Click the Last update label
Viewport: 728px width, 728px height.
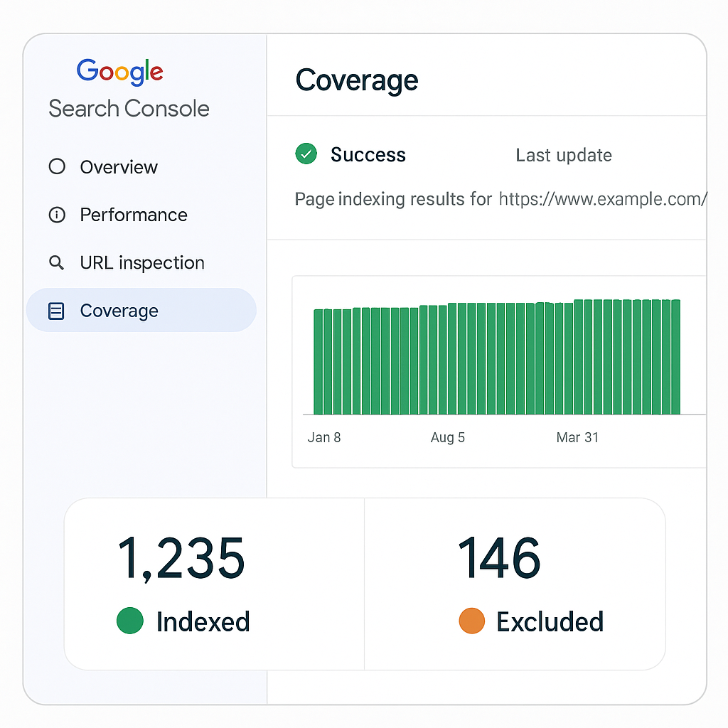564,156
